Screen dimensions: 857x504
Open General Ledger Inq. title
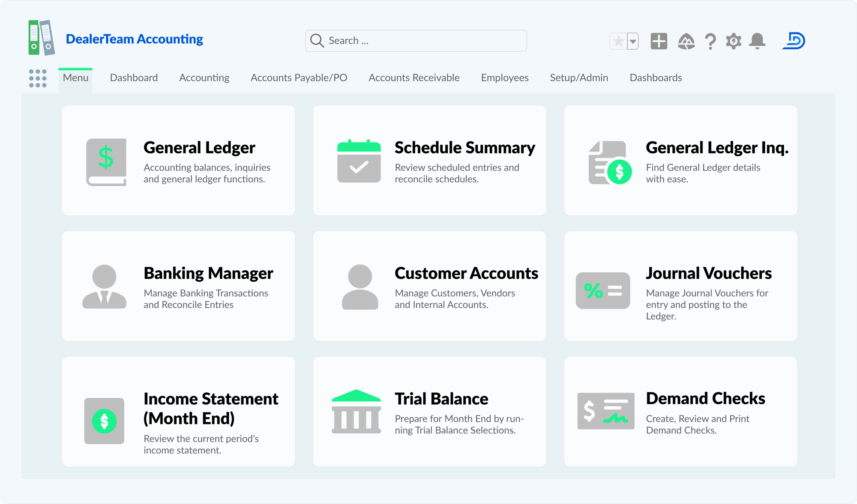pyautogui.click(x=717, y=148)
